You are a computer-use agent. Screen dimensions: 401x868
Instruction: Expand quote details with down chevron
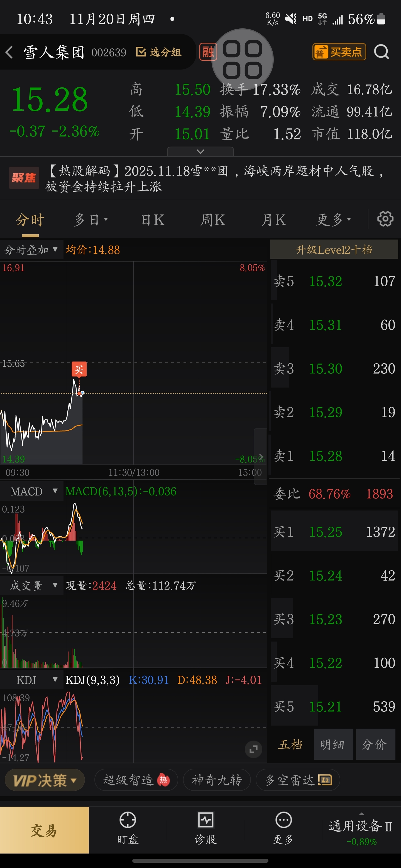[200, 152]
